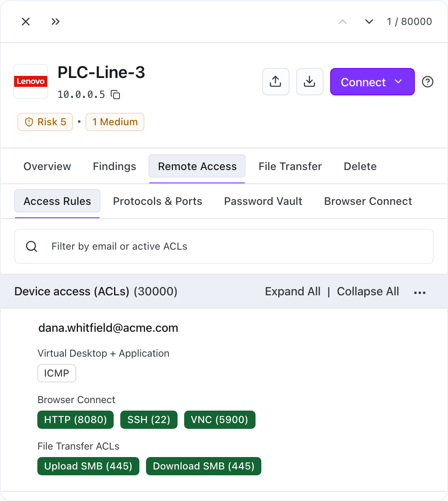Screen dimensions: 448x501
Task: Click the Risk 5 badge
Action: click(45, 122)
